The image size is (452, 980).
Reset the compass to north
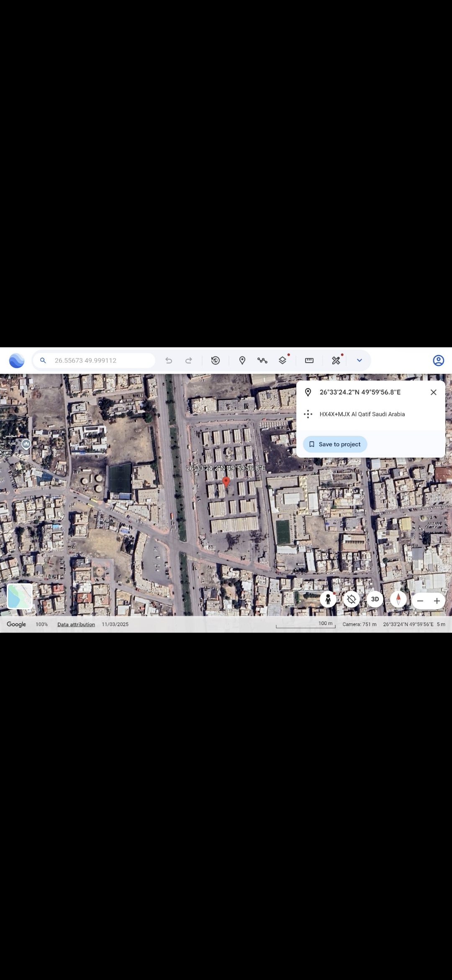(398, 599)
